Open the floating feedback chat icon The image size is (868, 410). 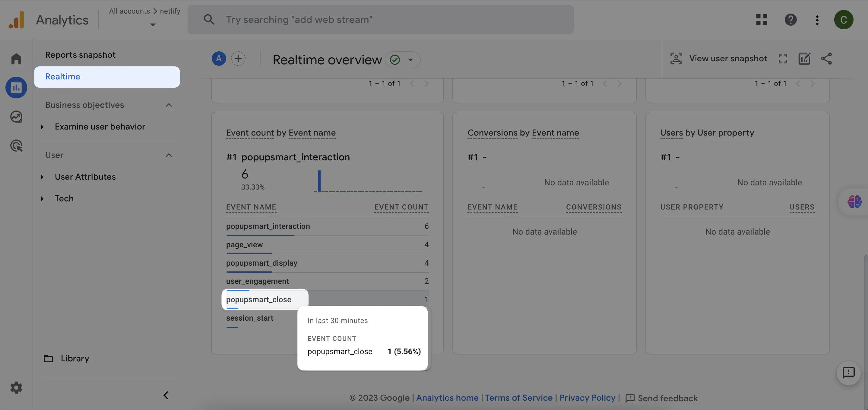848,373
